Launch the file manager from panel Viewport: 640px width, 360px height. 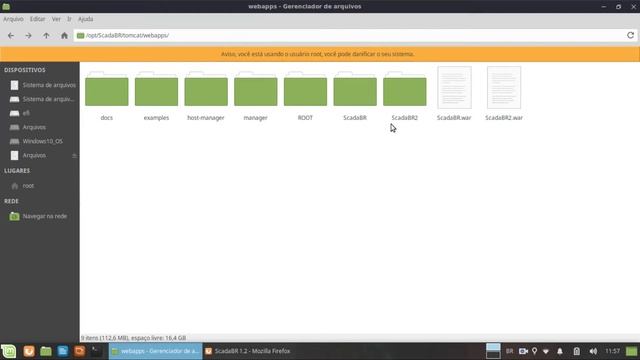pos(46,351)
